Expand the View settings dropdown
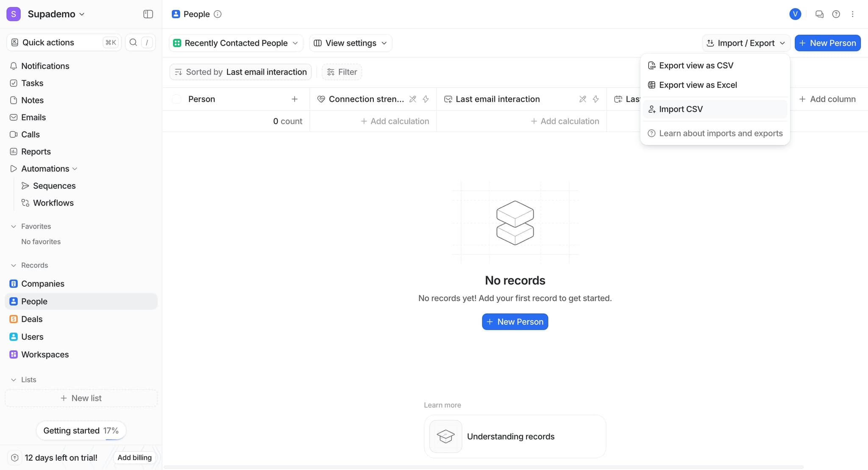This screenshot has width=868, height=470. (350, 43)
